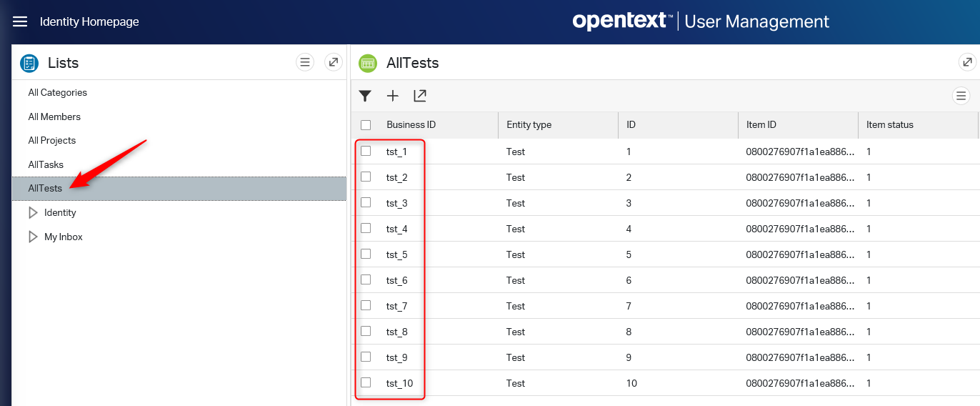Click the Item status column header
The height and width of the screenshot is (406, 980).
pos(890,124)
